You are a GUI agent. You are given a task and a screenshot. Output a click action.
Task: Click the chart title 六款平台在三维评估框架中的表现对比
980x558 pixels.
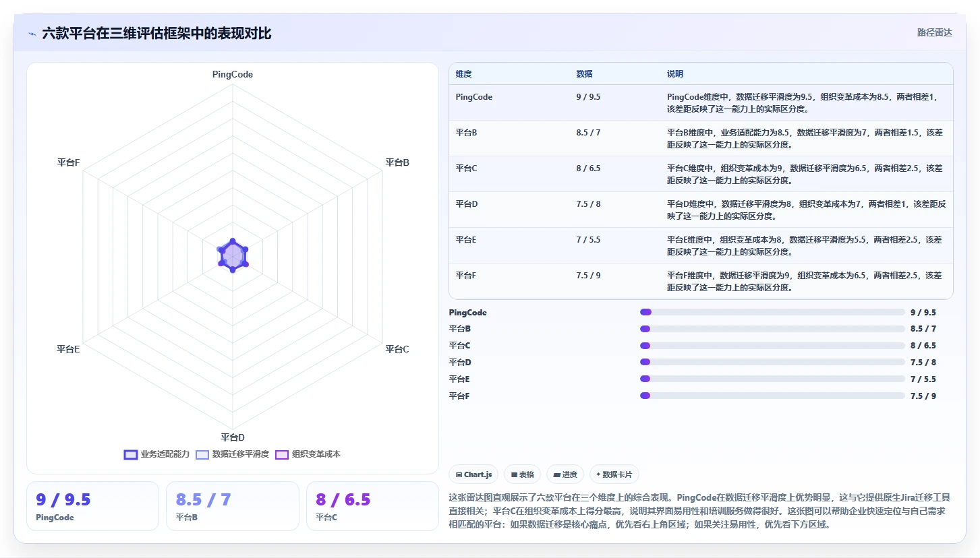[x=156, y=34]
